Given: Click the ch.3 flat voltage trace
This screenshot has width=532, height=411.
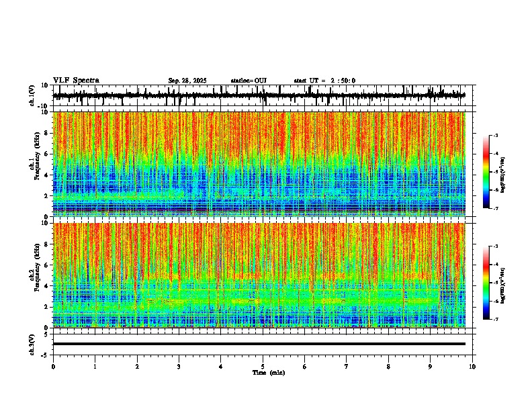Looking at the screenshot, I should (x=259, y=344).
